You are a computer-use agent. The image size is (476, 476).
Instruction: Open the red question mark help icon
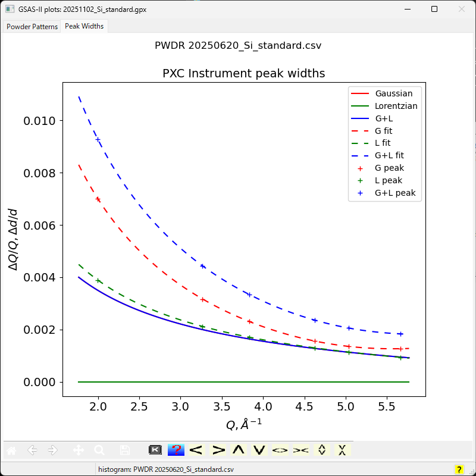pos(176,450)
